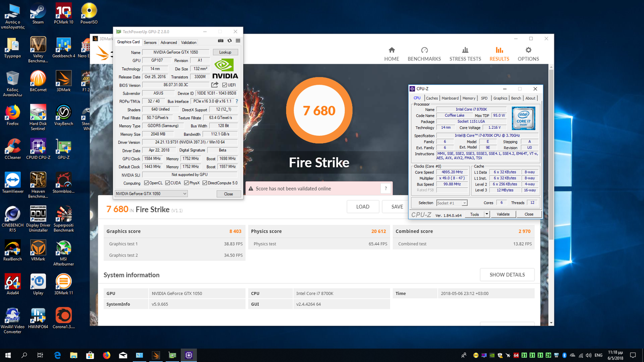Viewport: 644px width, 362px height.
Task: Open the Firefox desktop shortcut
Action: coord(13,115)
